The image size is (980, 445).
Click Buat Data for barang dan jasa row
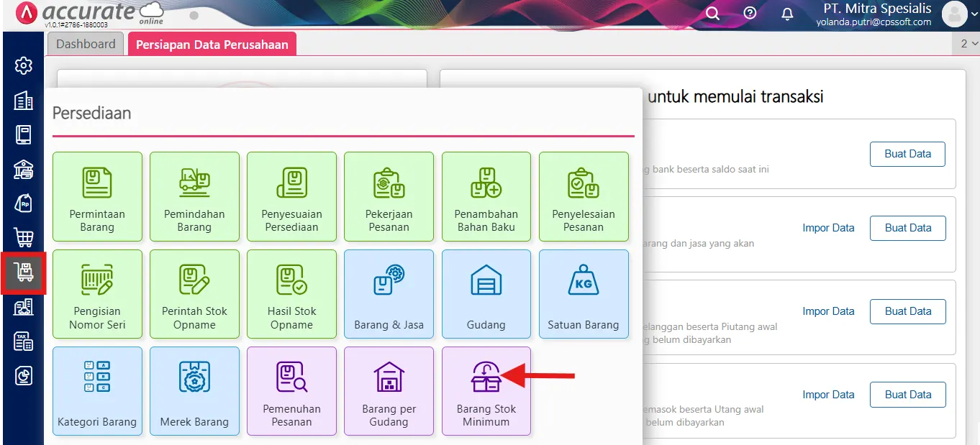coord(907,228)
